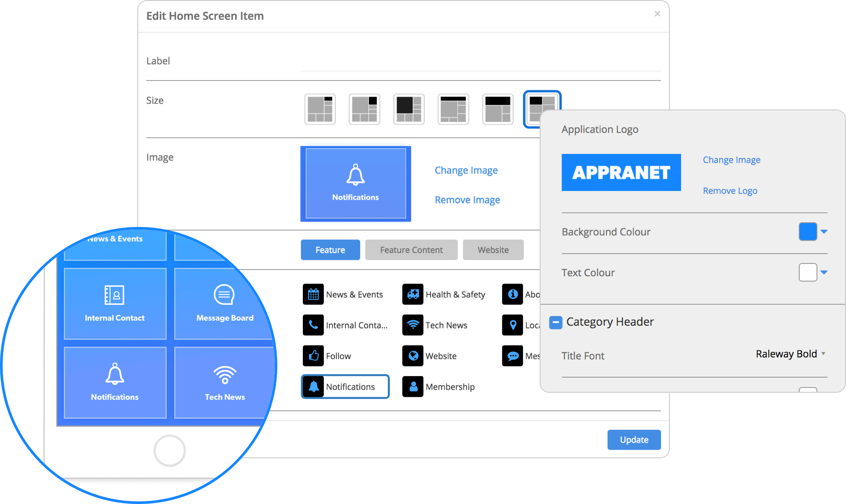Select the Follow feature label
This screenshot has height=504, width=846.
338,356
